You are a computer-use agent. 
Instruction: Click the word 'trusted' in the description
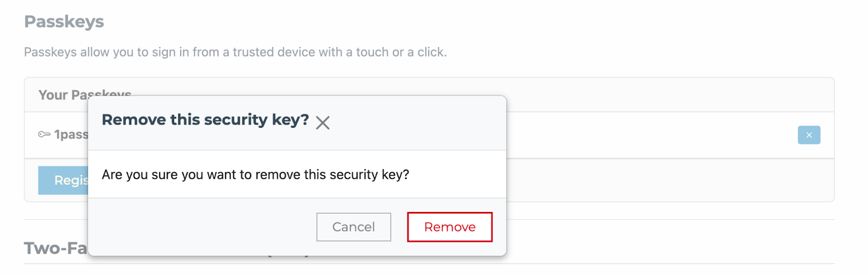[253, 52]
